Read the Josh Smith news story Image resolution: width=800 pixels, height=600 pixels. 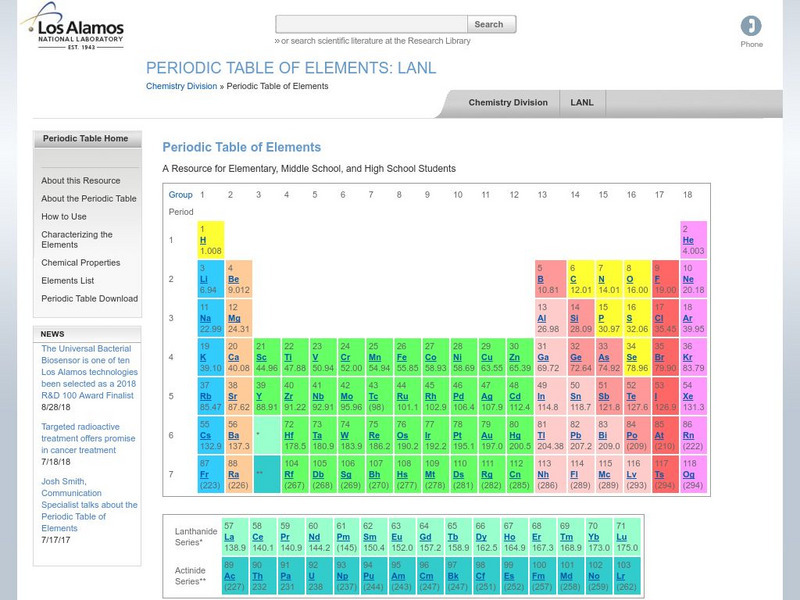pyautogui.click(x=89, y=505)
